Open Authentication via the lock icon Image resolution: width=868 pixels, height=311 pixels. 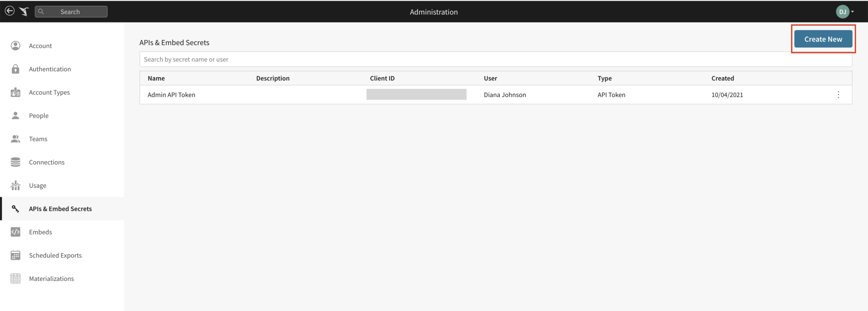16,69
